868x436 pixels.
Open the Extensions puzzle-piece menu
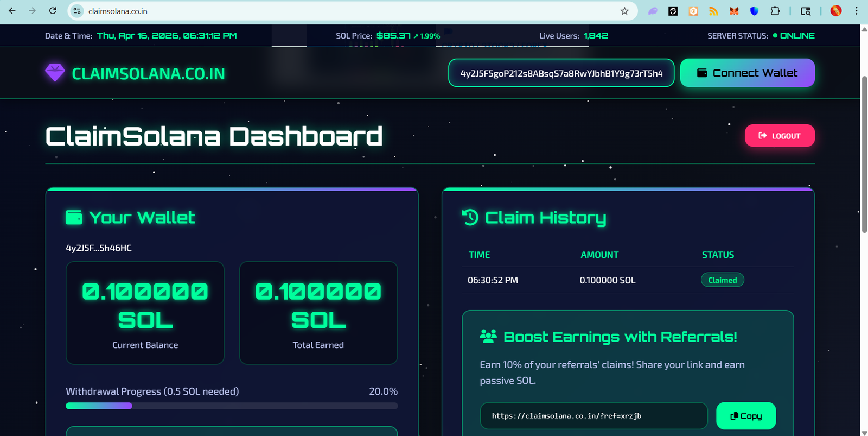(x=775, y=11)
